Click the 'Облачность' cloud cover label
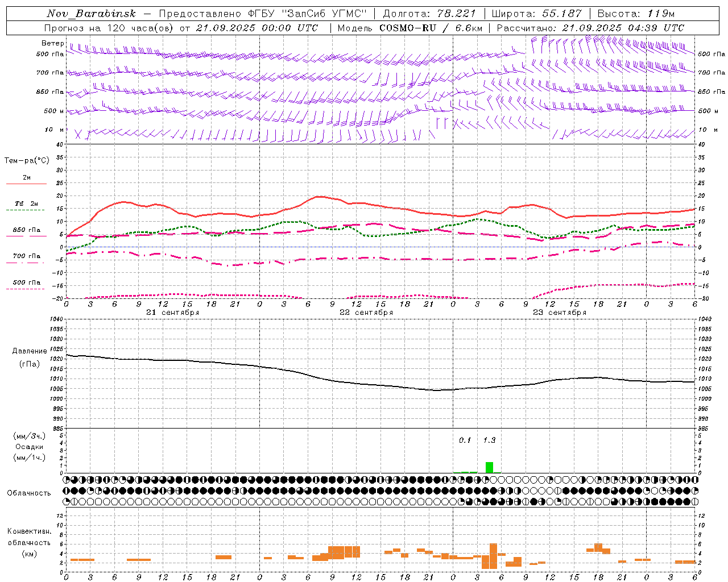Image resolution: width=728 pixels, height=582 pixels. coord(29,493)
